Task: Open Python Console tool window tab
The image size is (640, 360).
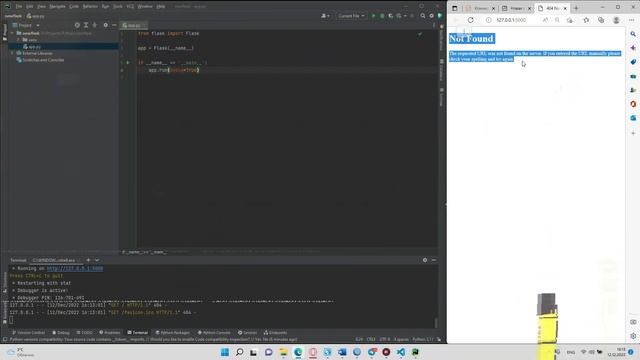Action: pos(214,333)
